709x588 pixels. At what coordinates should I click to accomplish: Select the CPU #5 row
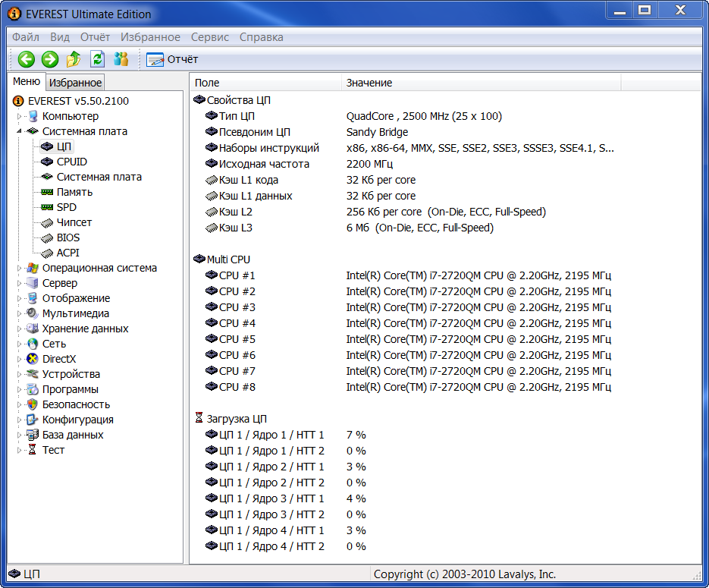(408, 339)
